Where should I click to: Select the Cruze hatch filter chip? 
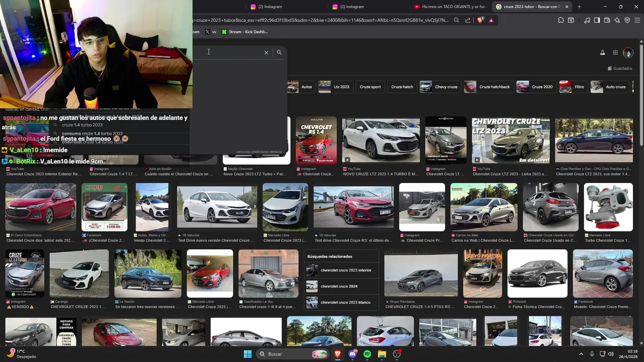pyautogui.click(x=402, y=86)
